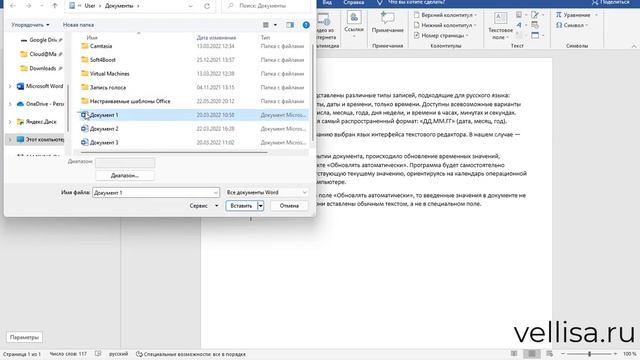Click the Параметры button
The height and width of the screenshot is (360, 640).
[x=24, y=338]
